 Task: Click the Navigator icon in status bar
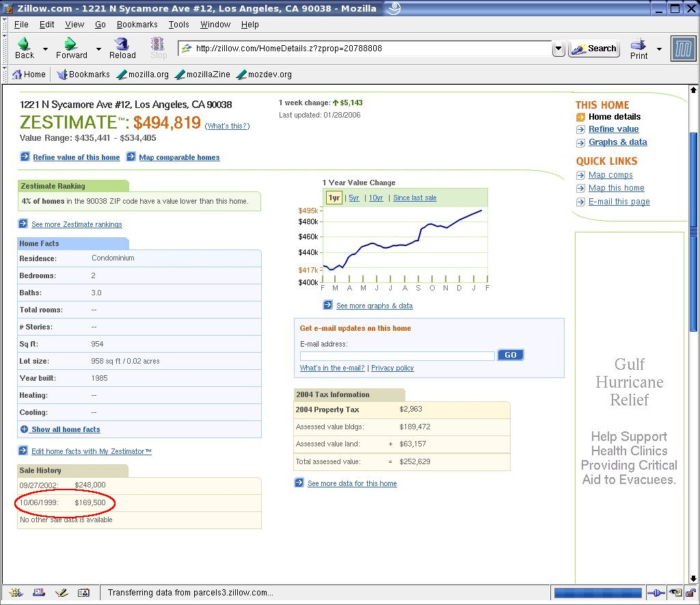point(16,593)
